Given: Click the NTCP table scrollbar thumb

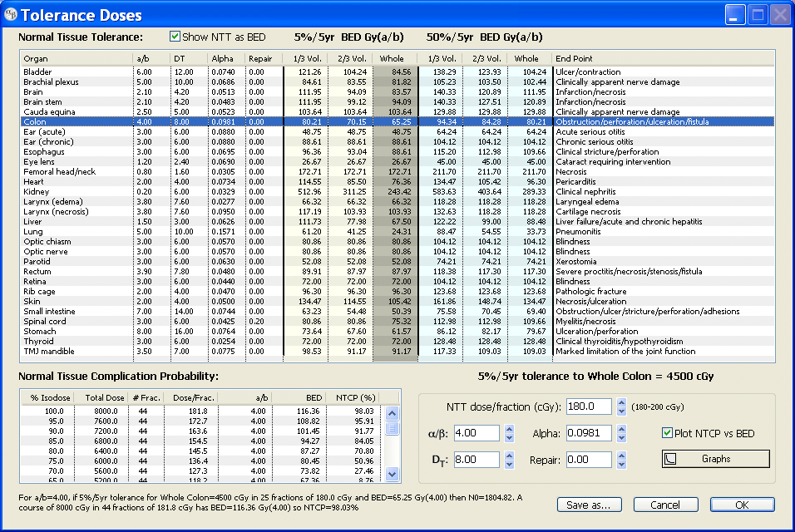Looking at the screenshot, I should (392, 428).
